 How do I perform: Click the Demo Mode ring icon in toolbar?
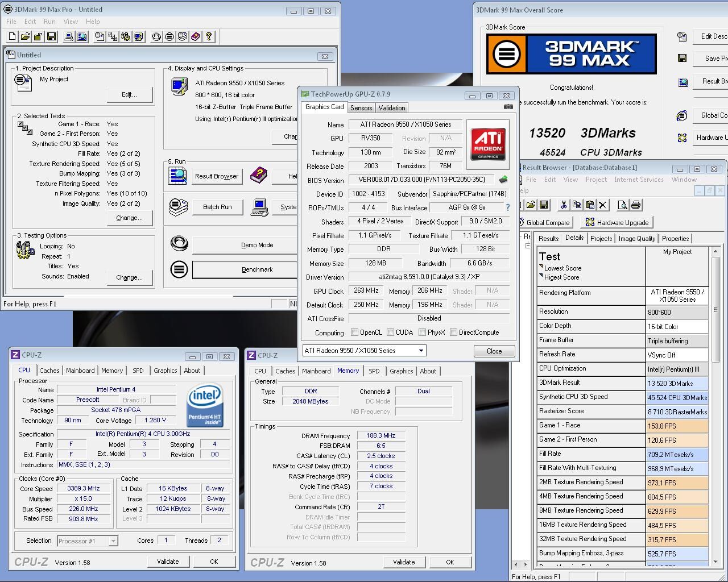pos(156,37)
